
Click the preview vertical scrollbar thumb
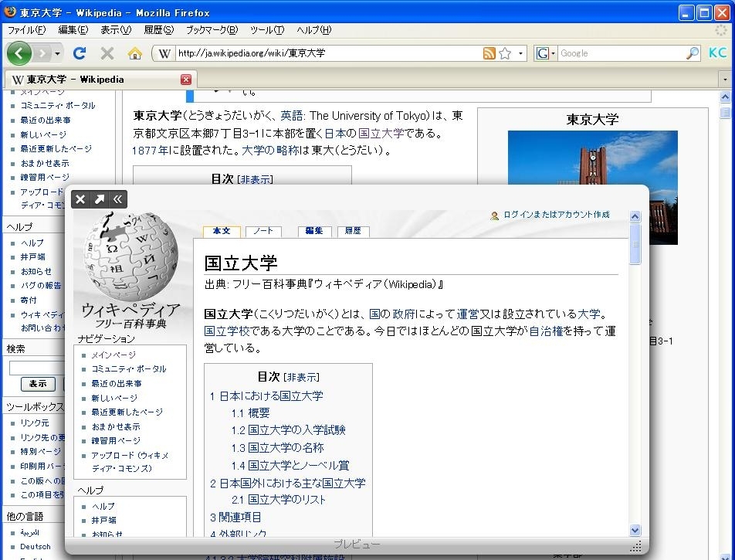(x=635, y=244)
